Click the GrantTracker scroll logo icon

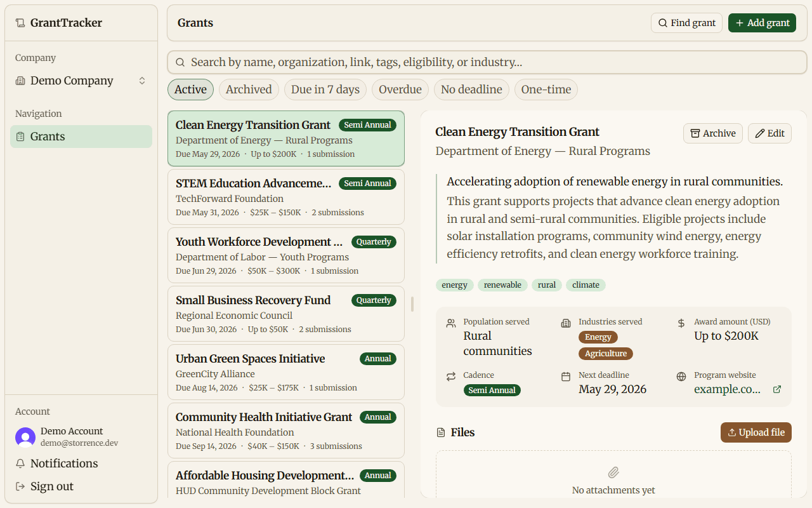click(20, 23)
